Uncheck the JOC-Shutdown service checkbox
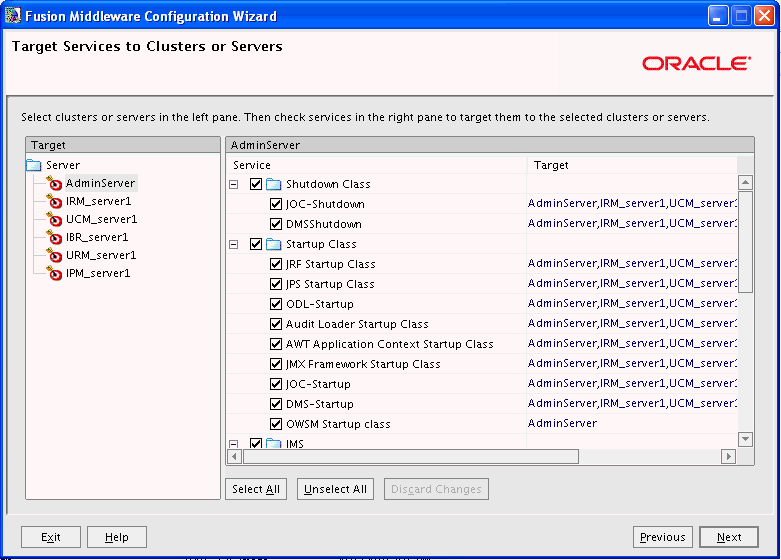The width and height of the screenshot is (781, 560). (276, 204)
